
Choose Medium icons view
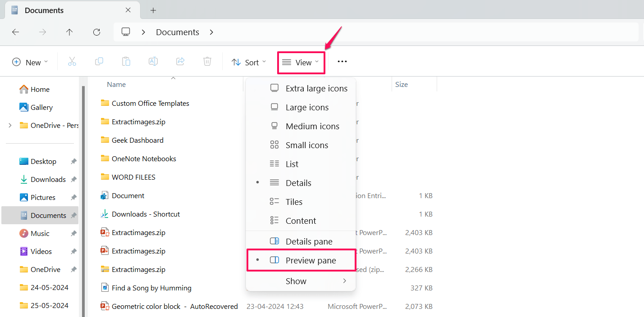[x=301, y=126]
